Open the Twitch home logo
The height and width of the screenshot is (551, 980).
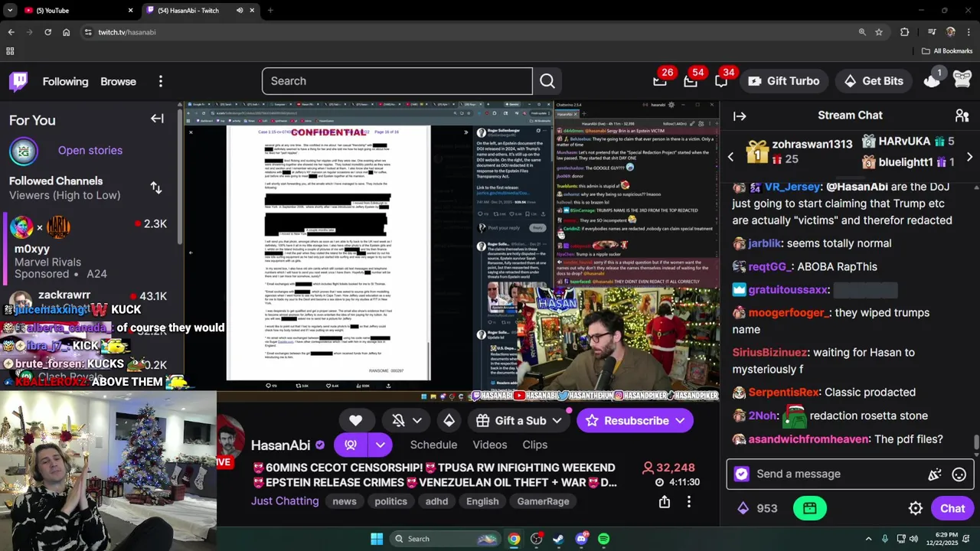[18, 81]
